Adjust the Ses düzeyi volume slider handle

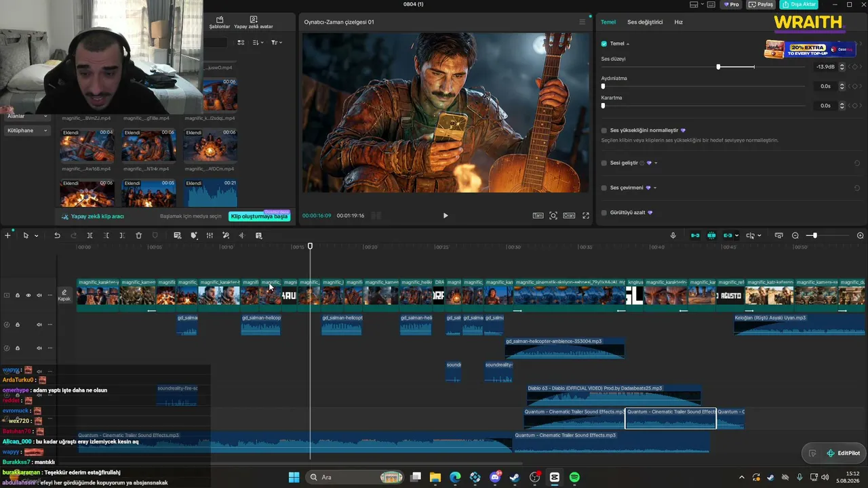tap(718, 67)
